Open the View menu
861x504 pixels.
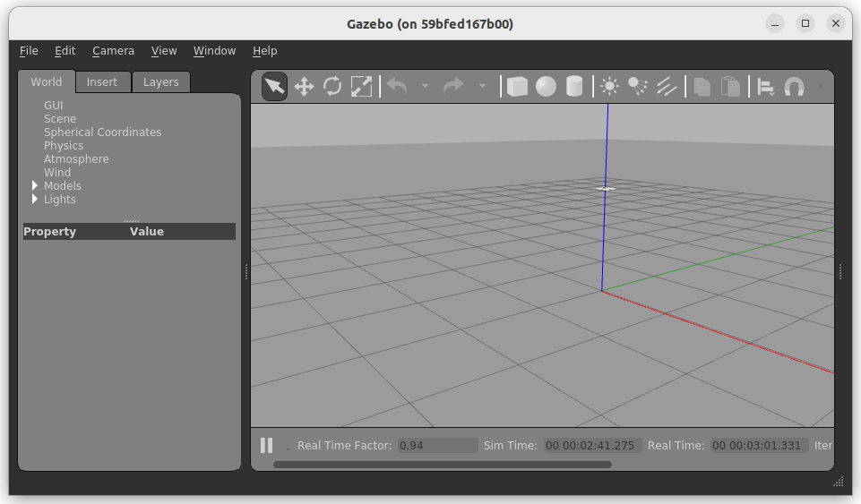point(164,51)
